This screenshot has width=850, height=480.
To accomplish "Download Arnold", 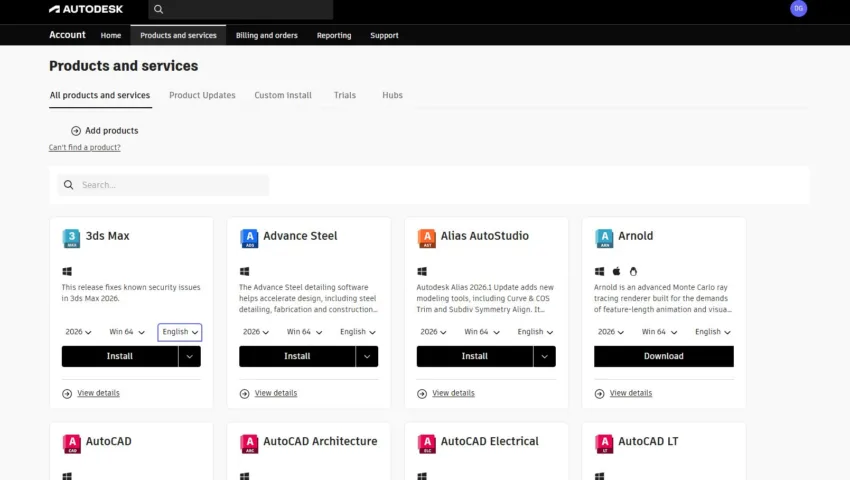I will coord(664,356).
